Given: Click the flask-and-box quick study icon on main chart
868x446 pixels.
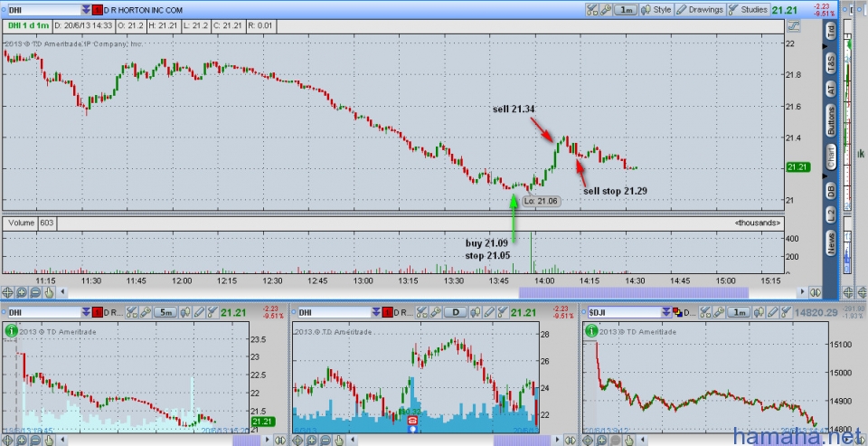Looking at the screenshot, I should (x=592, y=9).
